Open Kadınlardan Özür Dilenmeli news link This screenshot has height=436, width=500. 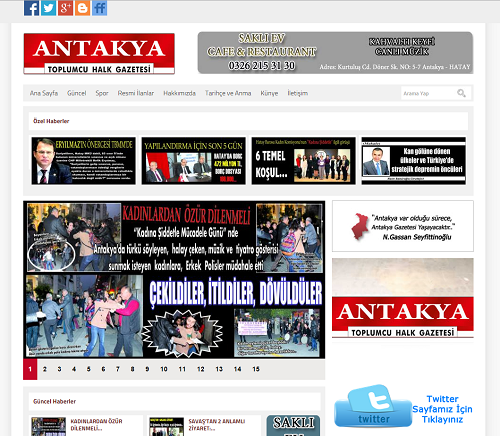point(96,425)
